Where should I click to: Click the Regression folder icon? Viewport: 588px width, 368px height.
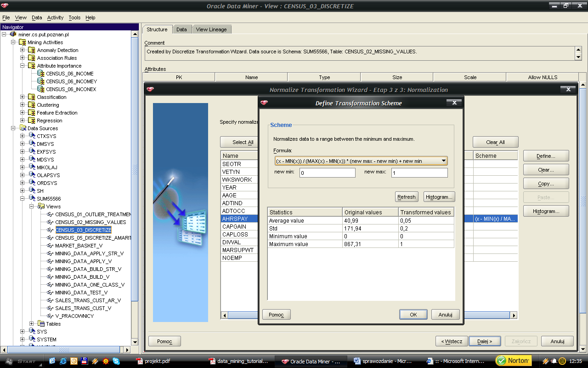[x=32, y=121]
